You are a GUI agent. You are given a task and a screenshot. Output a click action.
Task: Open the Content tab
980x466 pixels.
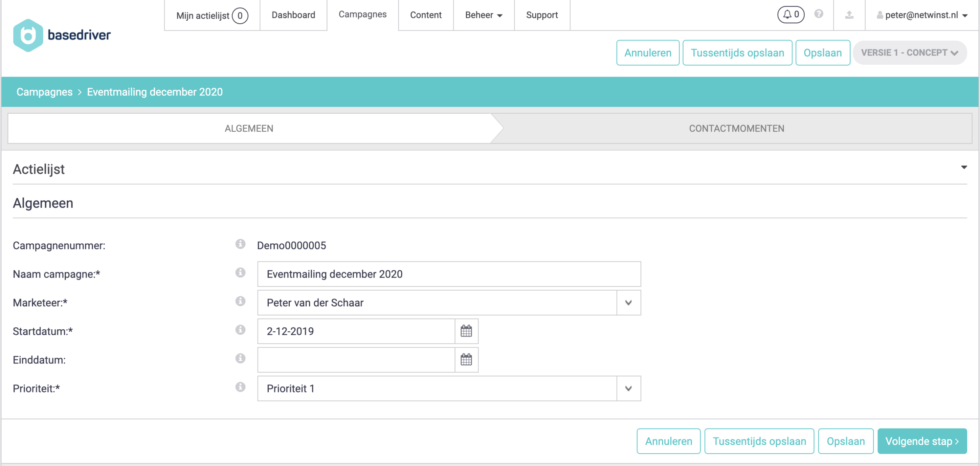coord(426,15)
